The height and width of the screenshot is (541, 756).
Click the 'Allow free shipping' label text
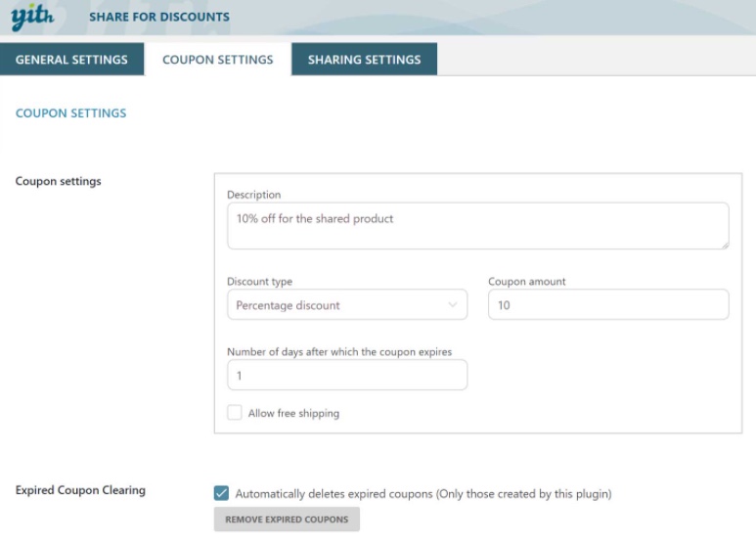pyautogui.click(x=293, y=414)
